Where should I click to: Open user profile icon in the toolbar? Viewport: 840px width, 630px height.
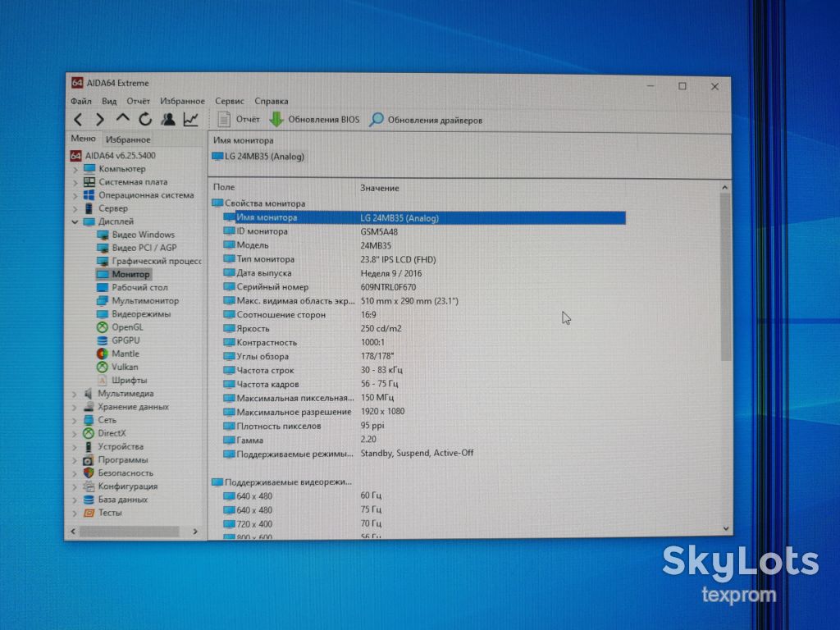(x=168, y=119)
